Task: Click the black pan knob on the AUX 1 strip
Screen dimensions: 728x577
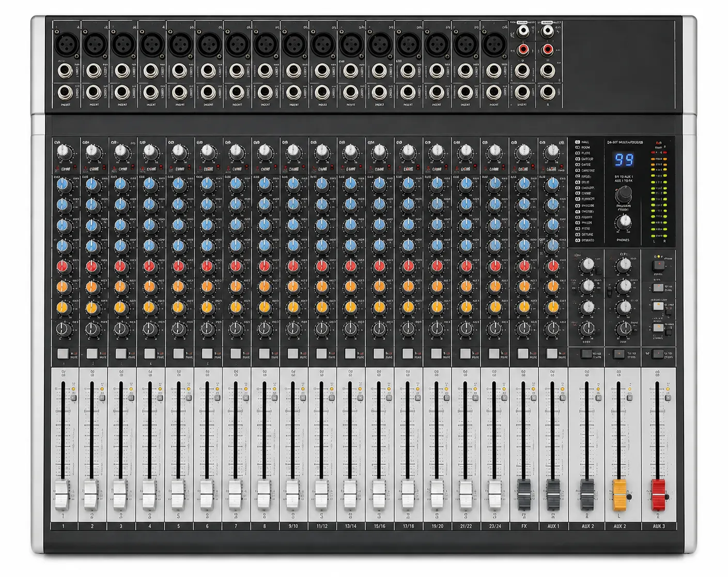Action: coord(553,329)
